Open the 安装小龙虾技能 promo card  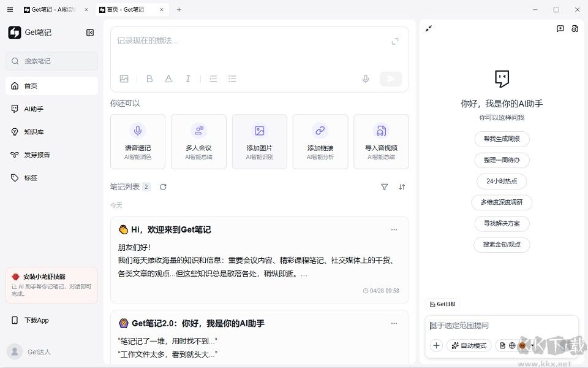coord(51,285)
